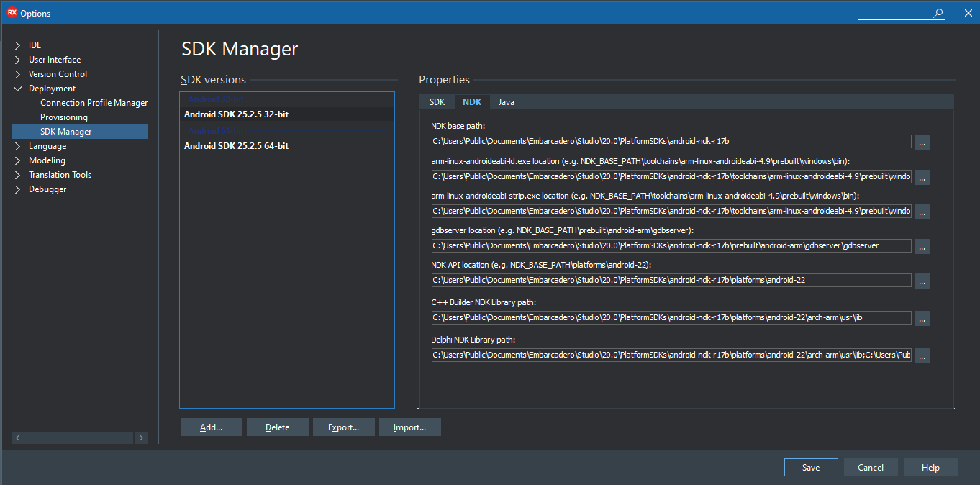Switch to the NDK tab

point(472,102)
